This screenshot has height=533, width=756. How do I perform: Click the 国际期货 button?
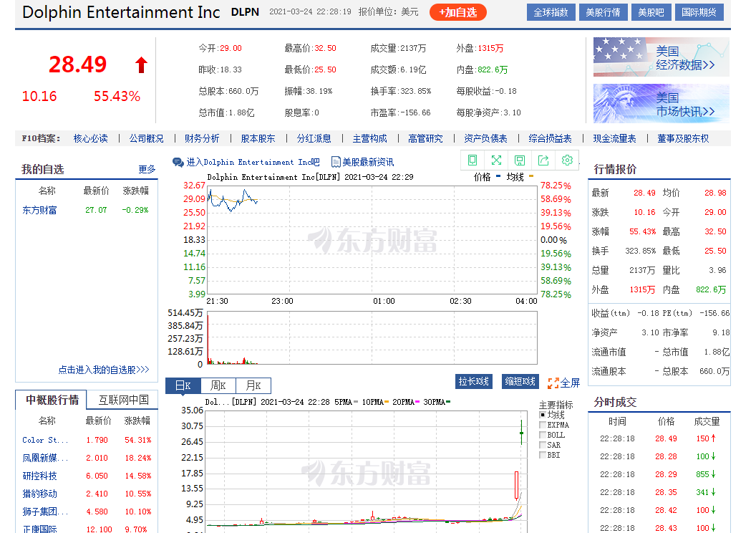[x=699, y=13]
